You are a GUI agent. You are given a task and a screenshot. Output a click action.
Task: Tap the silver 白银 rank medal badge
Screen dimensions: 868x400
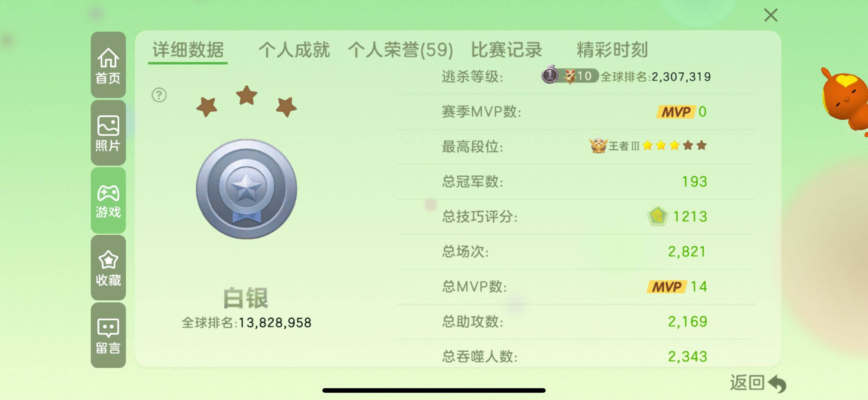click(x=247, y=189)
